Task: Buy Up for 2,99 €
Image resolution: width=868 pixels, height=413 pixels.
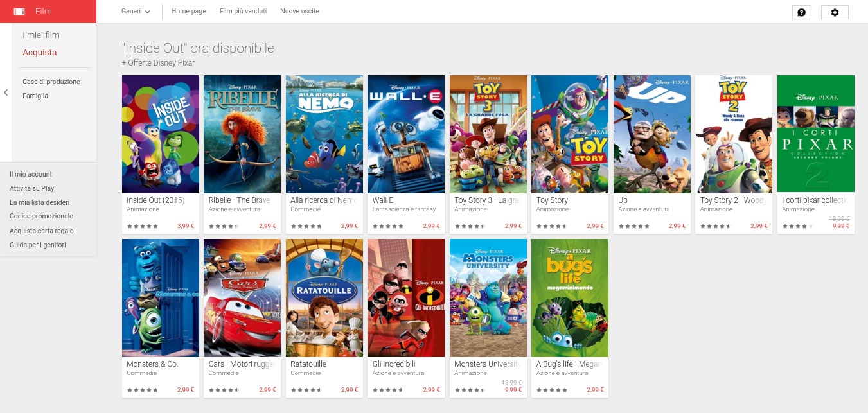Action: click(x=677, y=226)
